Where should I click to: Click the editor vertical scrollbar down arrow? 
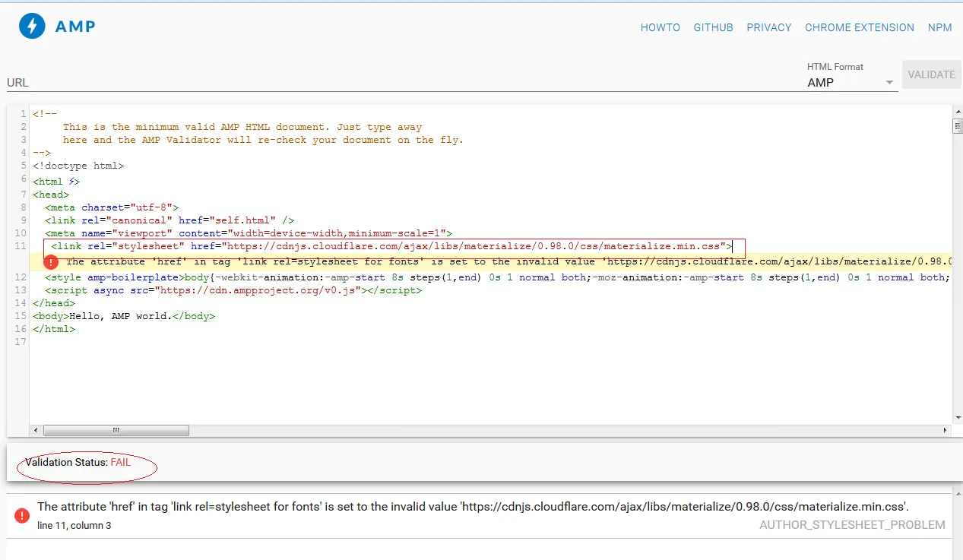tap(958, 417)
